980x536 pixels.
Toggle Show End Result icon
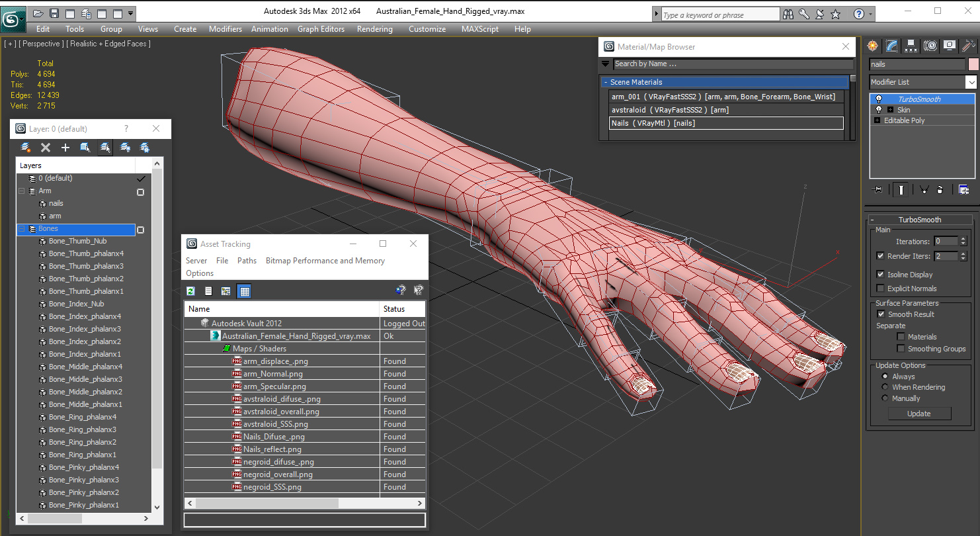[901, 190]
